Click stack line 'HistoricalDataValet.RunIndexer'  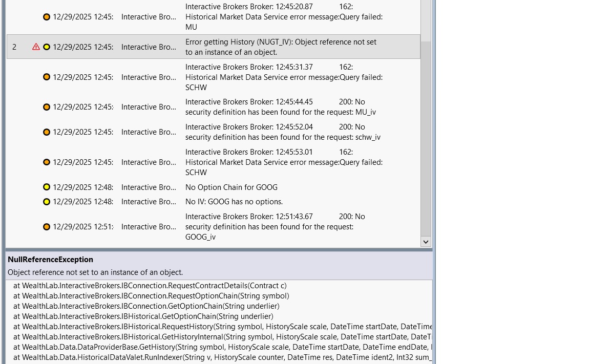tap(223, 357)
